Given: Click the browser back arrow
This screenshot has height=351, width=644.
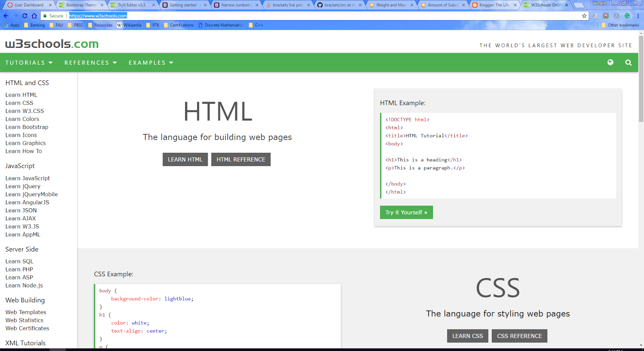Looking at the screenshot, I should coord(6,16).
